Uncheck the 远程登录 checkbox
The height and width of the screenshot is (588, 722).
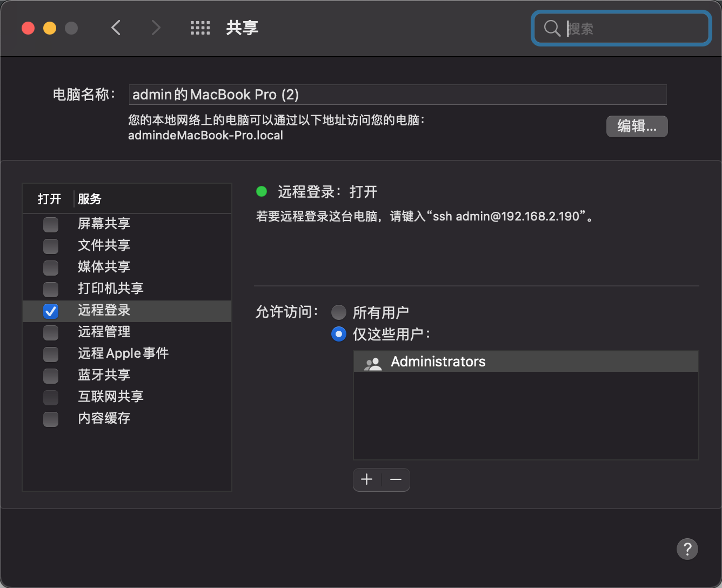[x=51, y=311]
